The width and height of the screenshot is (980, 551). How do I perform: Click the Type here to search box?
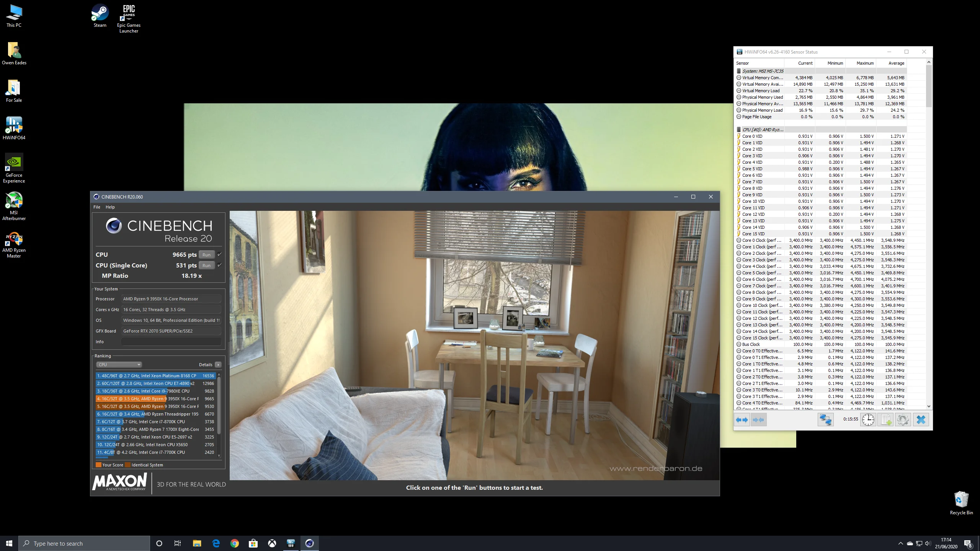click(84, 543)
